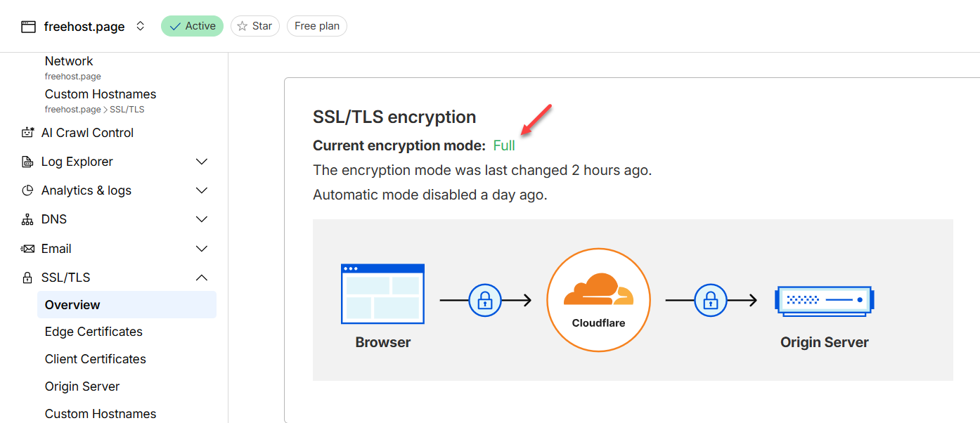Click the SSL/TLS padlock icon in sidebar
This screenshot has height=423, width=980.
pos(28,278)
